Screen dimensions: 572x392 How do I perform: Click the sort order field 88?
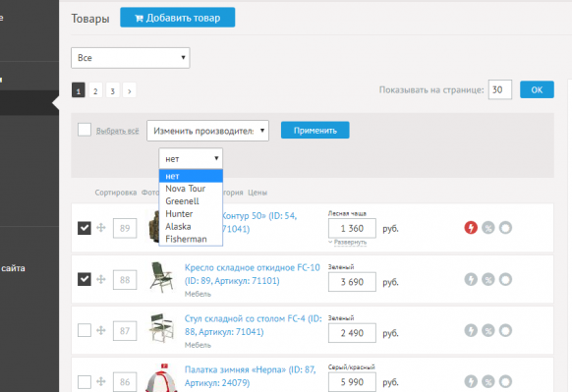point(125,280)
